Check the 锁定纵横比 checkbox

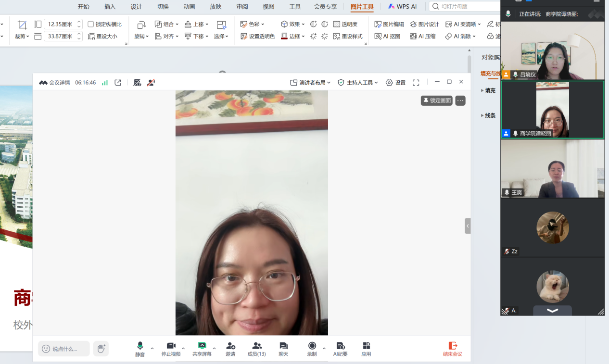91,24
